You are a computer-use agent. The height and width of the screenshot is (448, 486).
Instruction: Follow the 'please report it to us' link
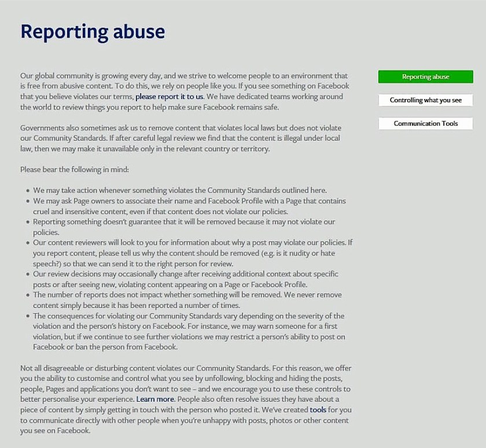tap(169, 97)
